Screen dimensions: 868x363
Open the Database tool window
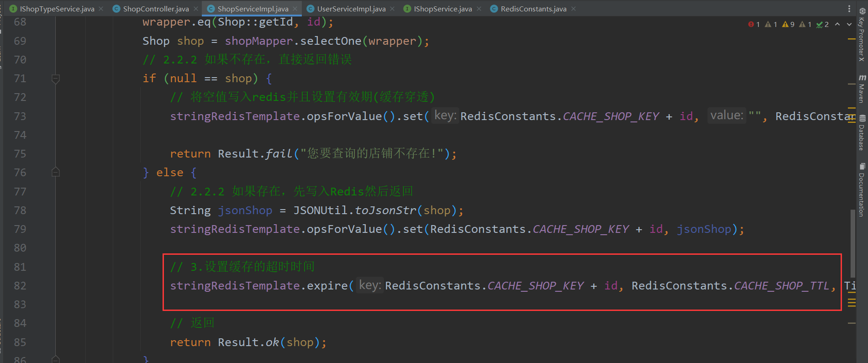tap(862, 133)
